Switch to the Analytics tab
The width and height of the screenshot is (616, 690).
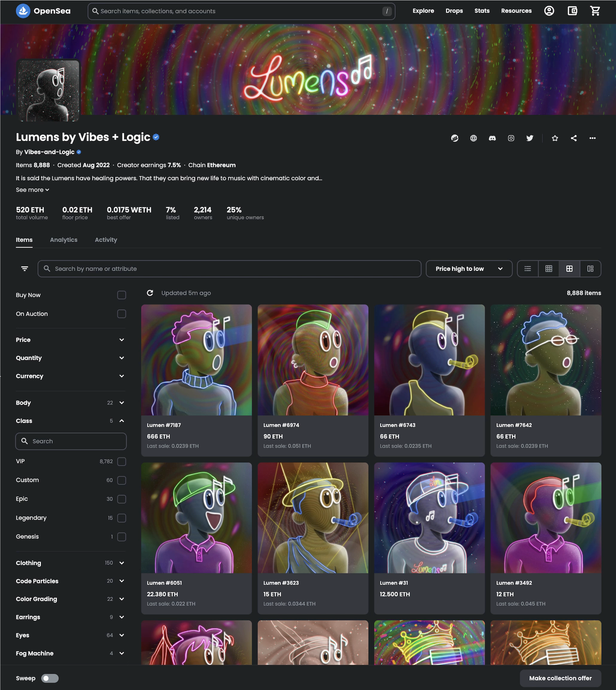click(63, 240)
